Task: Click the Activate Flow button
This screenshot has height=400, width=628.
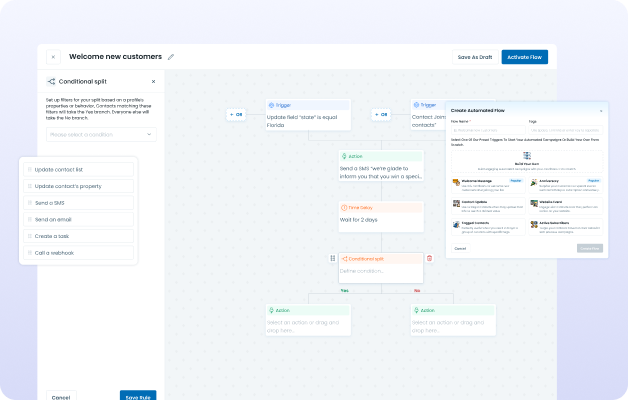Action: tap(524, 57)
